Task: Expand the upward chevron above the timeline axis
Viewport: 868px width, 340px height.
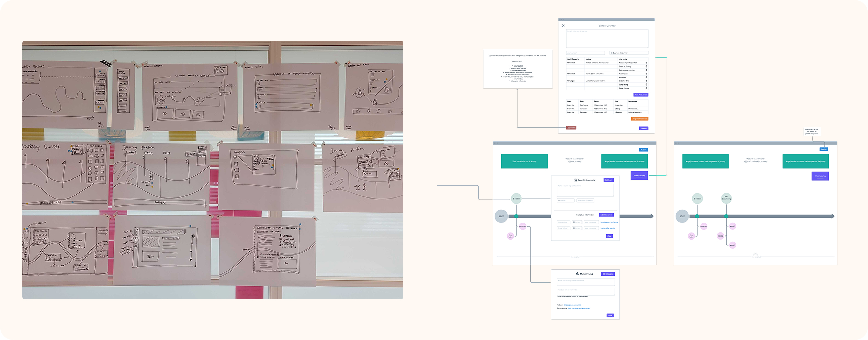Action: tap(755, 254)
